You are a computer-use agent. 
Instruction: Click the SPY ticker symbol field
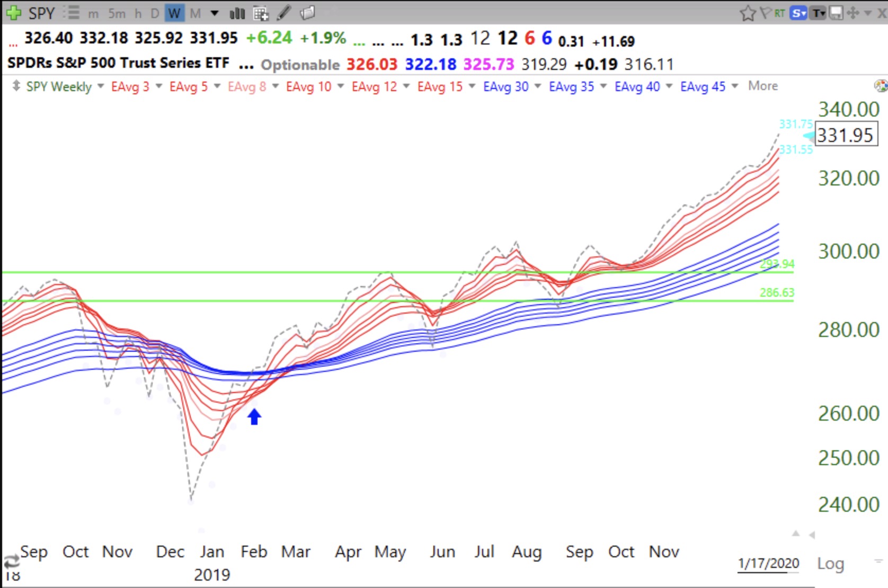point(41,13)
